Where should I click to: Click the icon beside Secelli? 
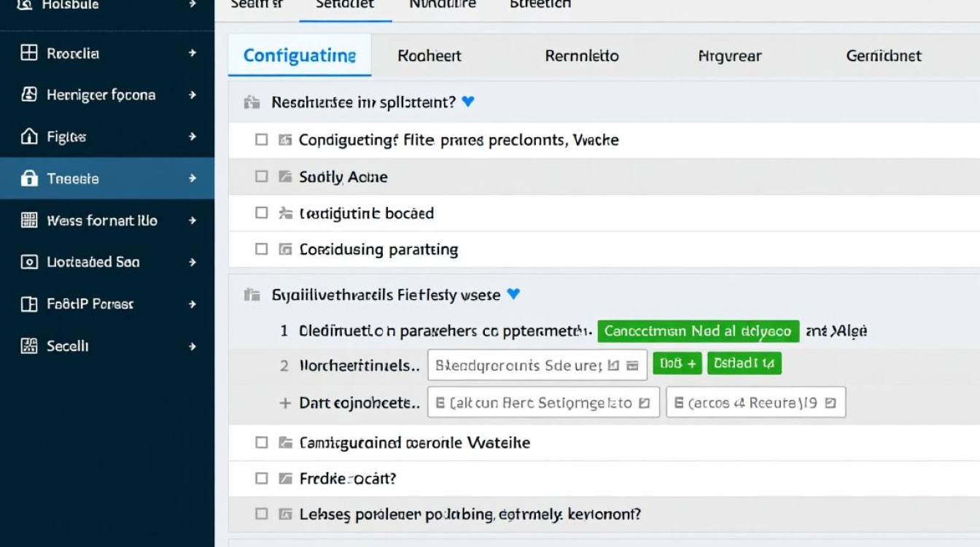(29, 346)
